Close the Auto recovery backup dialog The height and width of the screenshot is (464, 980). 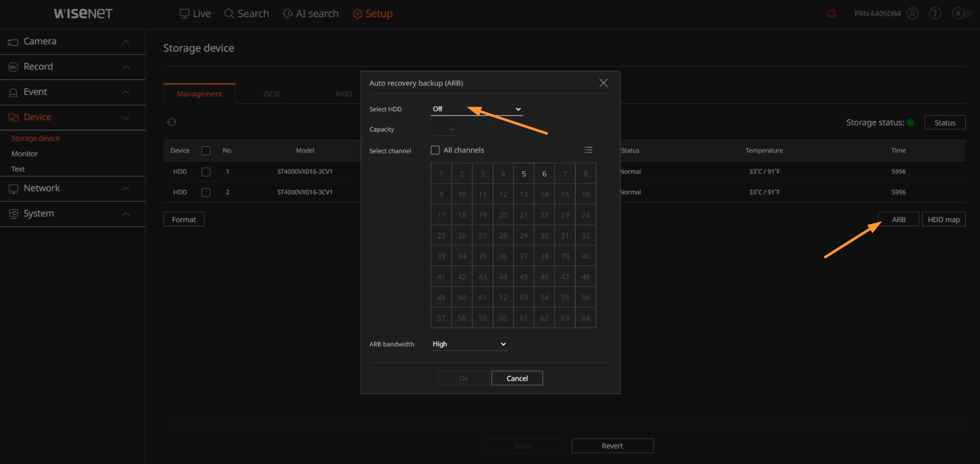[x=604, y=83]
